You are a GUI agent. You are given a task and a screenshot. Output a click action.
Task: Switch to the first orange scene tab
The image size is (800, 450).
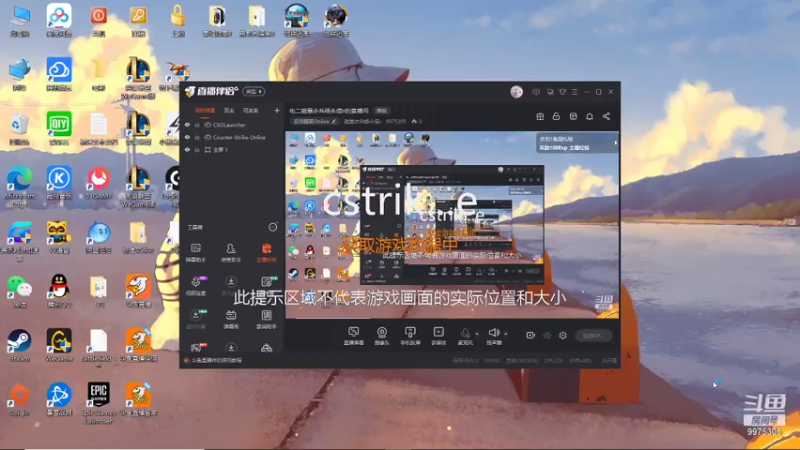point(205,111)
